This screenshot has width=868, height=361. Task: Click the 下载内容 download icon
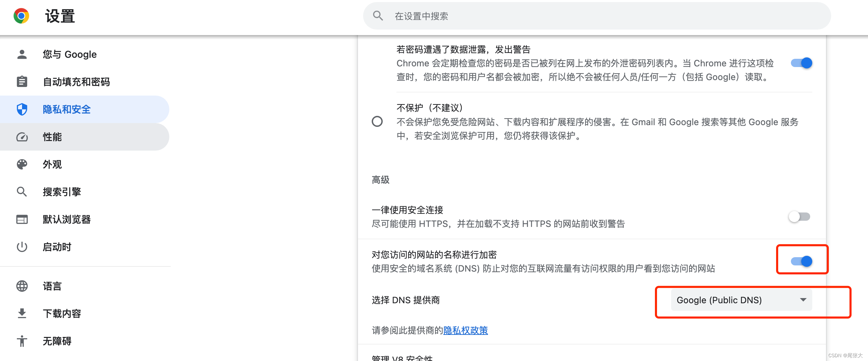coord(22,313)
